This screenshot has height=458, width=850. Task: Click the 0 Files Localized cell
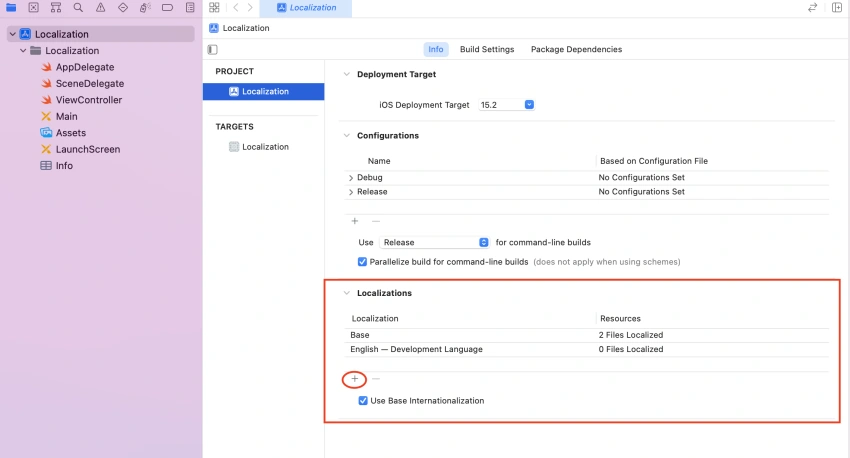point(631,350)
